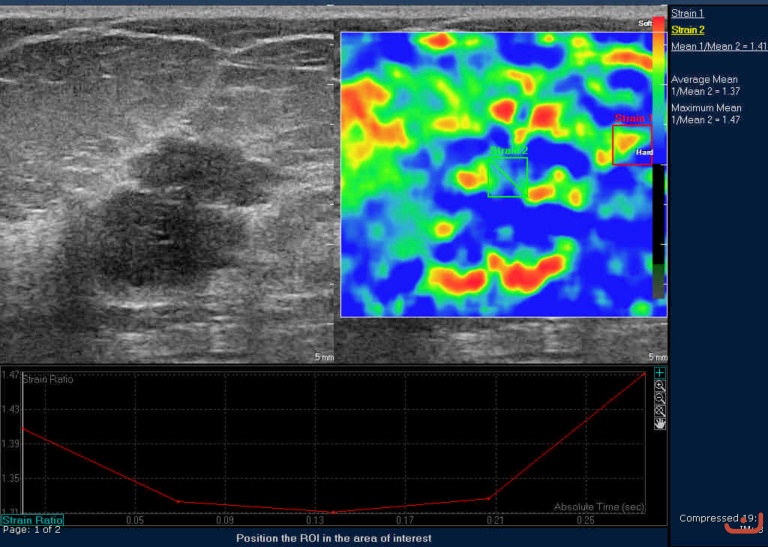Select the hand pan tool
The height and width of the screenshot is (547, 768).
[659, 423]
